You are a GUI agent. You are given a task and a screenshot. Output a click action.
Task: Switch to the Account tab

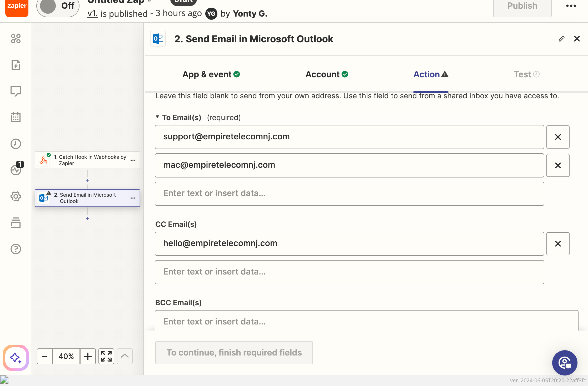[327, 74]
